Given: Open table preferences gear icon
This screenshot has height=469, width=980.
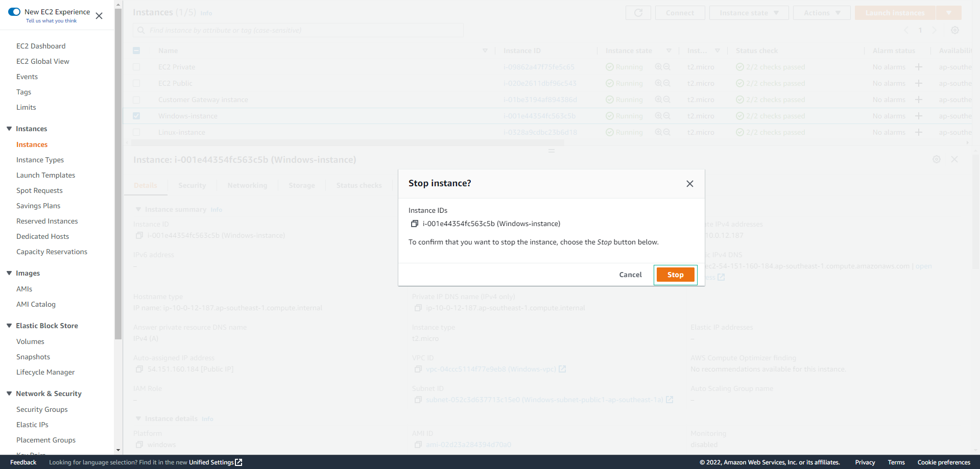Looking at the screenshot, I should 955,30.
